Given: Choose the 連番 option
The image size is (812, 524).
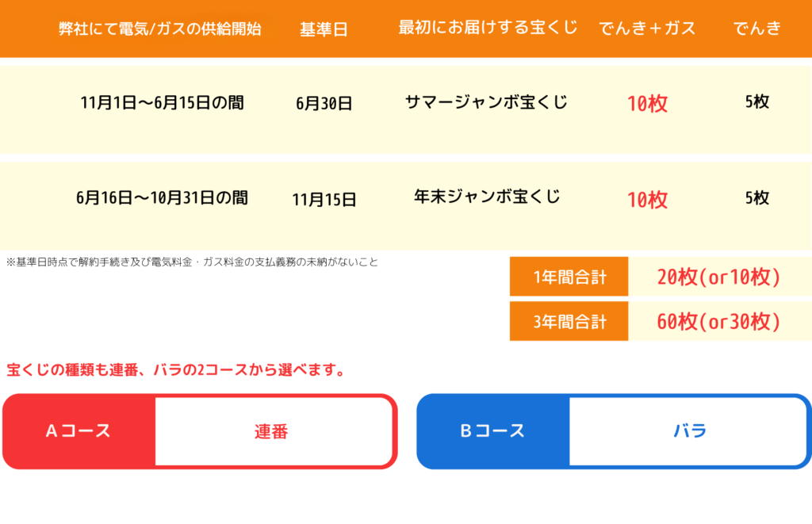Looking at the screenshot, I should [271, 431].
